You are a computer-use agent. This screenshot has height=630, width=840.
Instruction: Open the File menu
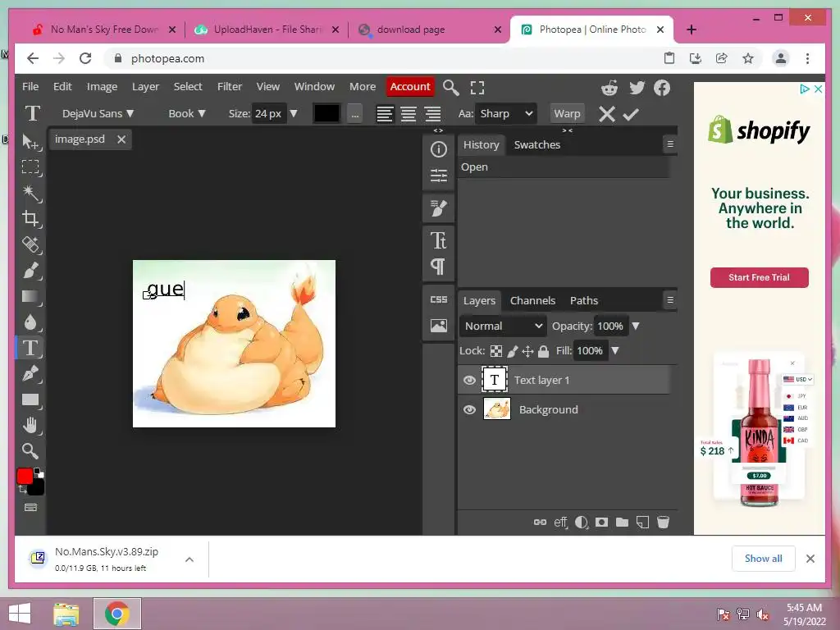[30, 87]
